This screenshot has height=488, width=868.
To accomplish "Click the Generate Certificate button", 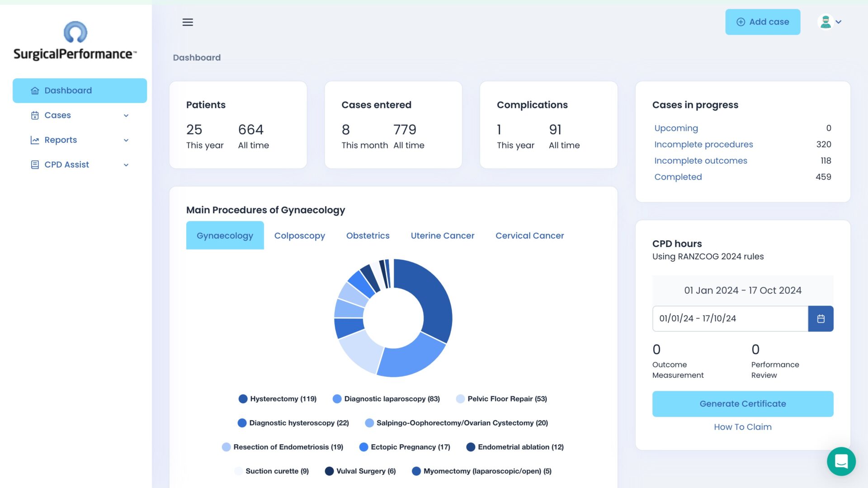I will [742, 404].
